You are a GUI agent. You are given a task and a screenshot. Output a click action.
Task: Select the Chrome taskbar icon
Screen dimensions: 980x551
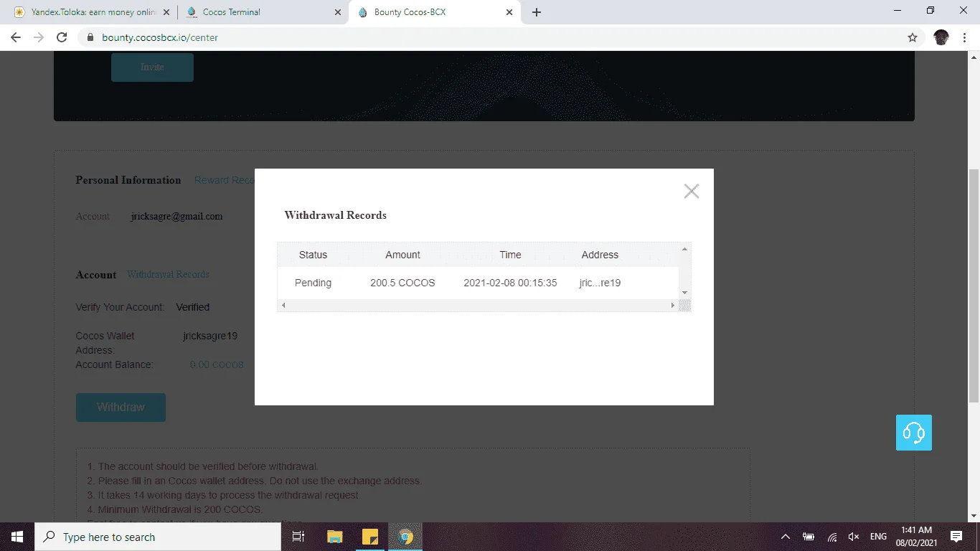(x=405, y=537)
